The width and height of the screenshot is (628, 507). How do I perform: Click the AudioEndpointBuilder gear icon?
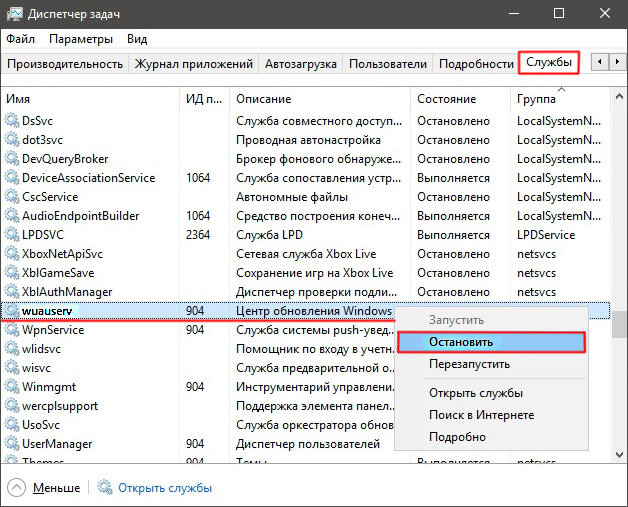[12, 215]
